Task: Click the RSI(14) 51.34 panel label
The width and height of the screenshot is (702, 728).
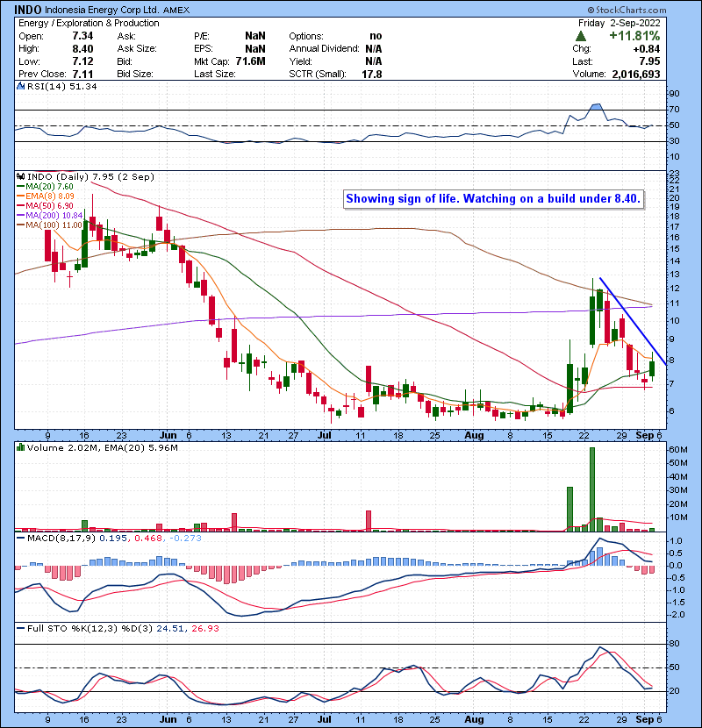Action: (61, 86)
